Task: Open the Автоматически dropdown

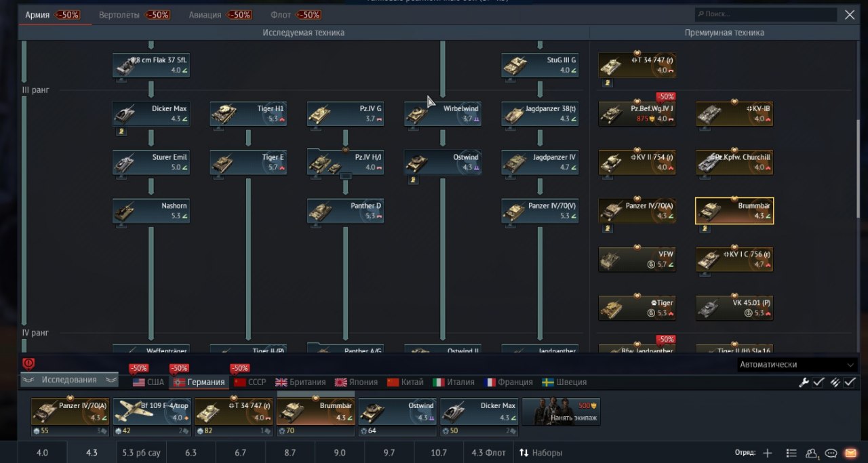Action: (797, 364)
